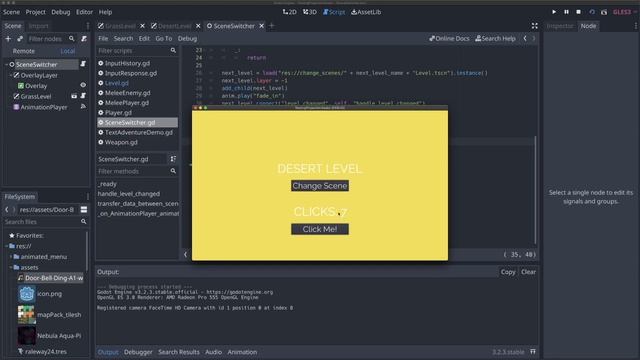This screenshot has width=640, height=360.
Task: Click the Play Scene icon
Action: tap(592, 12)
